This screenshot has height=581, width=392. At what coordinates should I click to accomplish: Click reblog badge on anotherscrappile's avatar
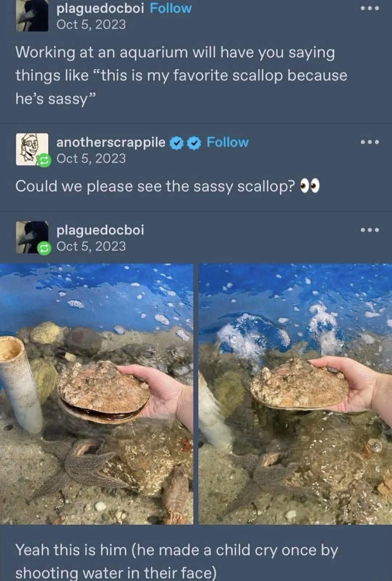coord(44,160)
